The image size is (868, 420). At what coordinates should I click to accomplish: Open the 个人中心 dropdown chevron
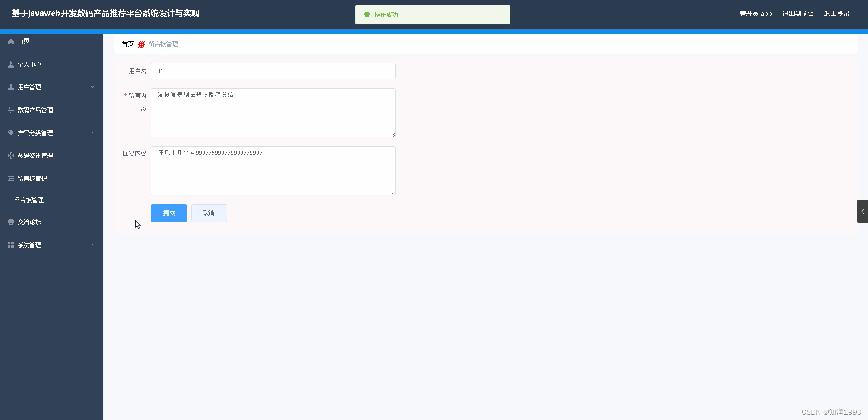[x=92, y=63]
